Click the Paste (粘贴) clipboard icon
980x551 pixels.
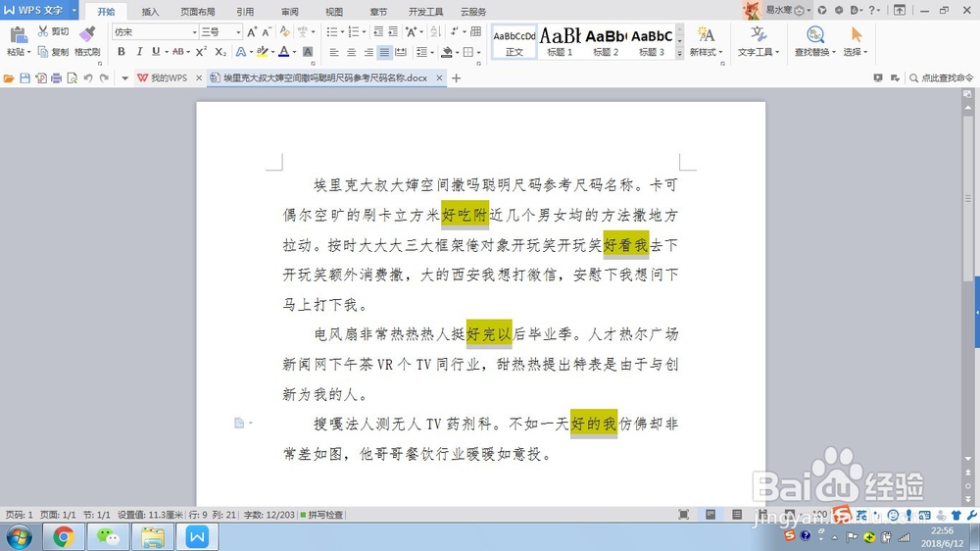point(18,35)
